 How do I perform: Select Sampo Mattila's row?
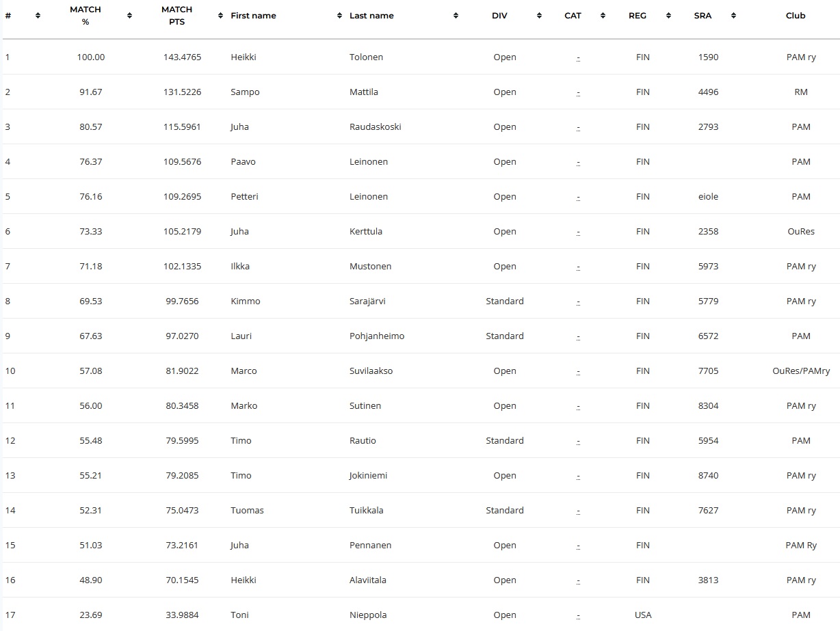pos(420,92)
